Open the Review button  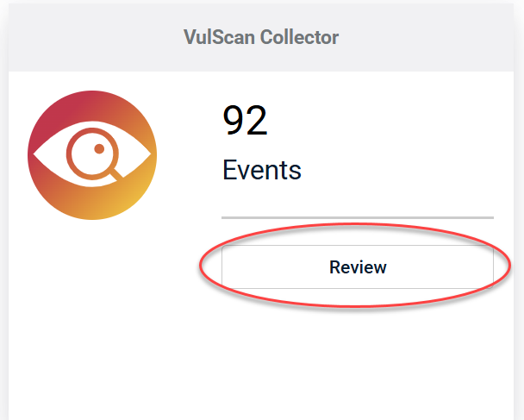pos(358,266)
